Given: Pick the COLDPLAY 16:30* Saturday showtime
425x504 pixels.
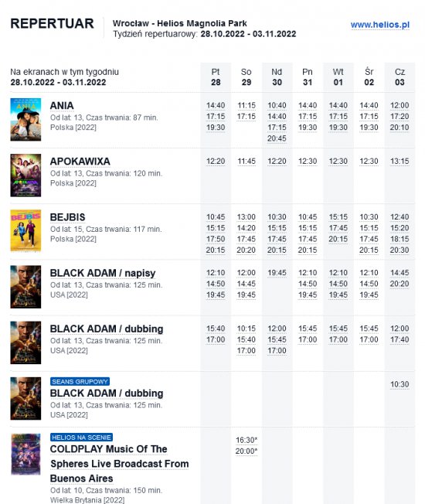Looking at the screenshot, I should point(246,440).
